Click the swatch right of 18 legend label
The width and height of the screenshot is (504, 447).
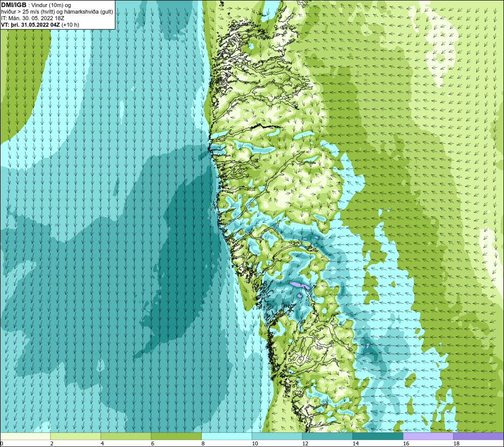click(478, 436)
